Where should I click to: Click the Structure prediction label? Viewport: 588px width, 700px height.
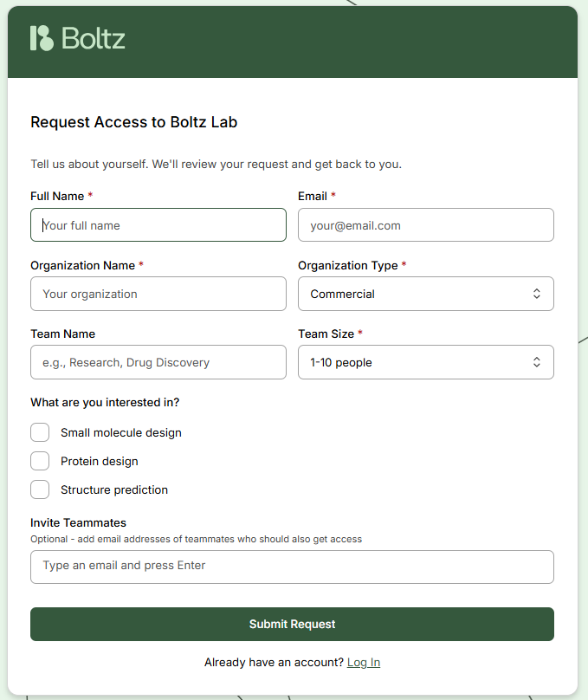114,489
